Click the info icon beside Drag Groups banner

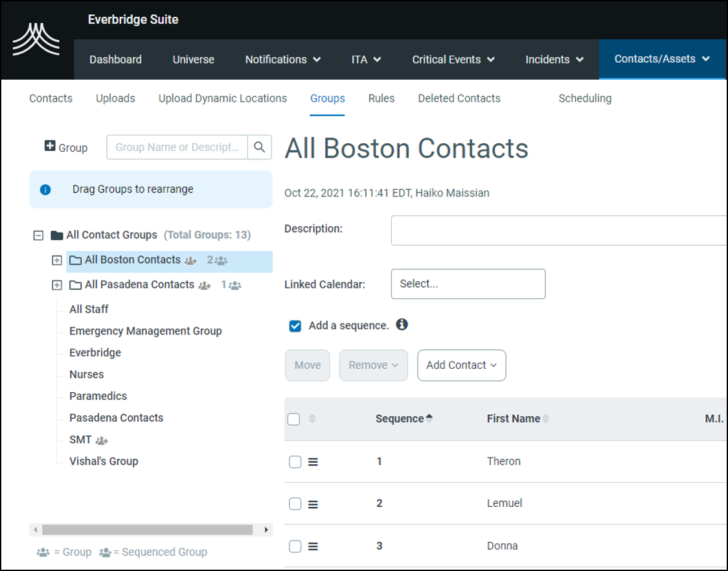tap(45, 189)
